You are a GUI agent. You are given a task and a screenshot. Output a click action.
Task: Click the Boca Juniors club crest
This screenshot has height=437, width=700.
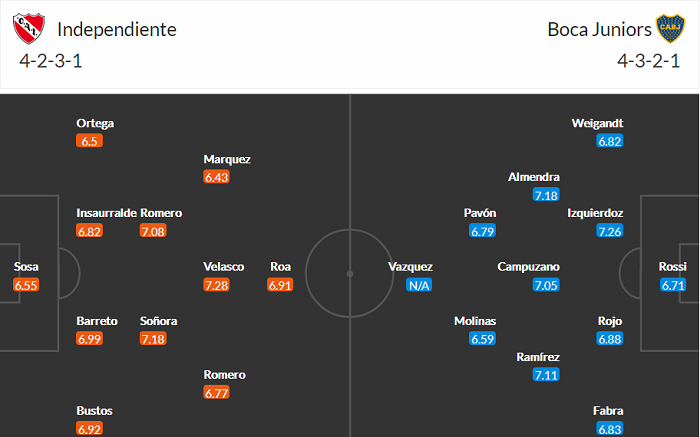668,29
